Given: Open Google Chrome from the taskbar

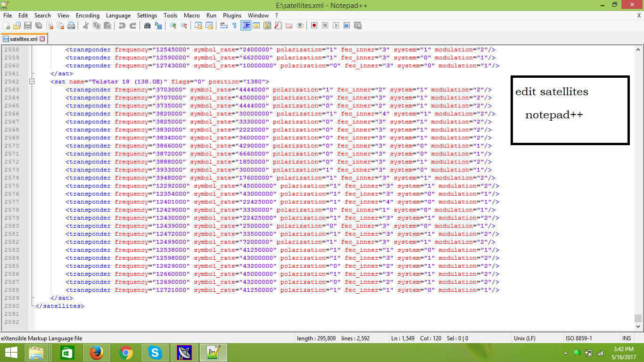Looking at the screenshot, I should (126, 353).
